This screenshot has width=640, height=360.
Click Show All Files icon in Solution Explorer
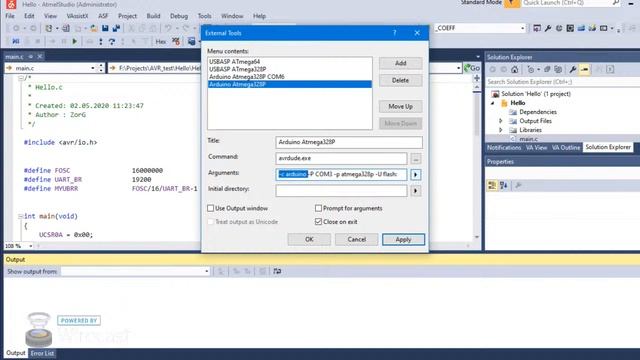[558, 70]
